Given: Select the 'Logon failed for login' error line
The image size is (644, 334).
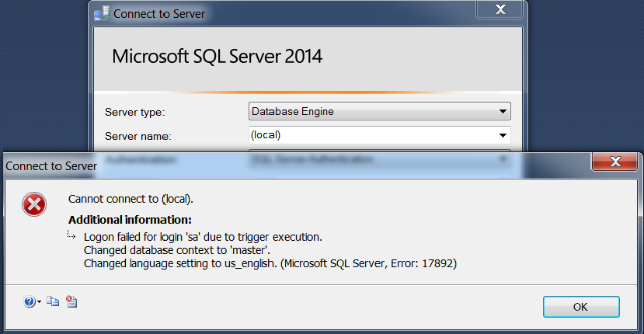Looking at the screenshot, I should tap(203, 237).
